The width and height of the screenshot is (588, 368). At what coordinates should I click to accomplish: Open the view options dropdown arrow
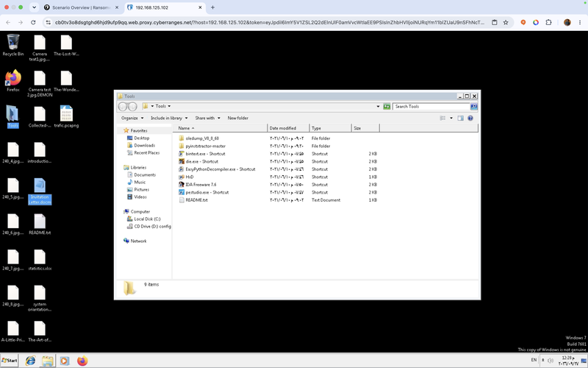tap(451, 118)
